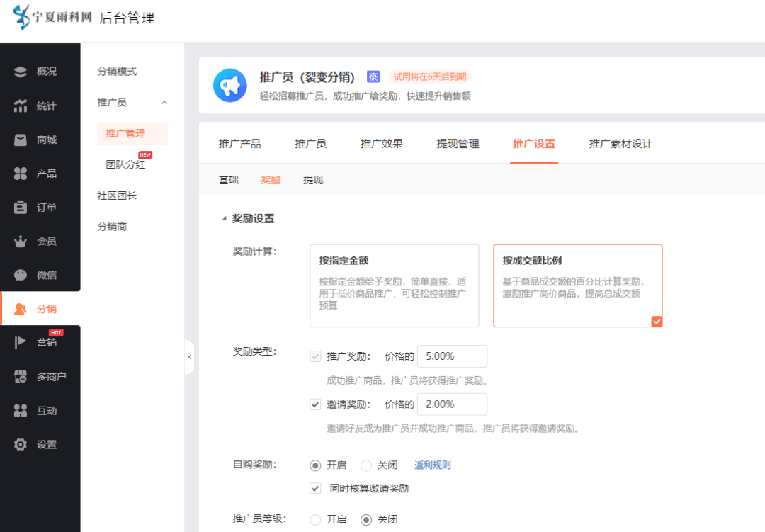Switch to the 推广效果 tab
This screenshot has width=765, height=532.
(x=382, y=144)
